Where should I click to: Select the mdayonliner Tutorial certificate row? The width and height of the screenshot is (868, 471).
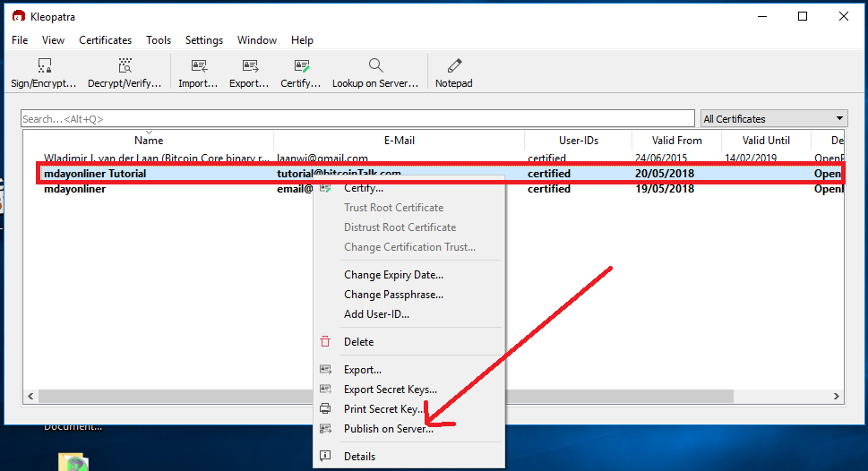pyautogui.click(x=441, y=173)
